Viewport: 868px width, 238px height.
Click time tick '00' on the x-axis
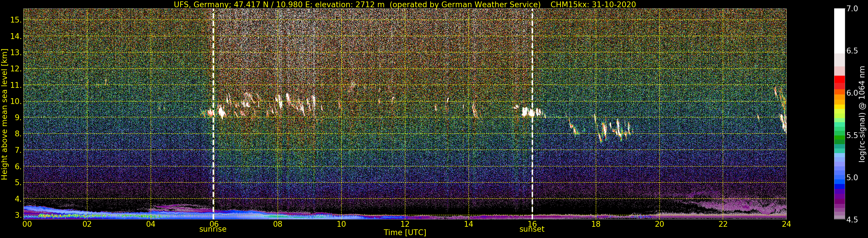coord(27,224)
